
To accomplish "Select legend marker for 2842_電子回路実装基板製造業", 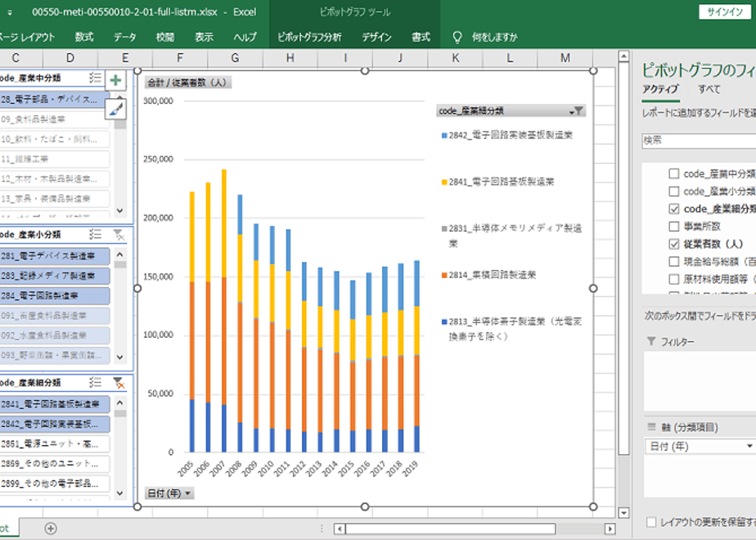I will click(444, 136).
